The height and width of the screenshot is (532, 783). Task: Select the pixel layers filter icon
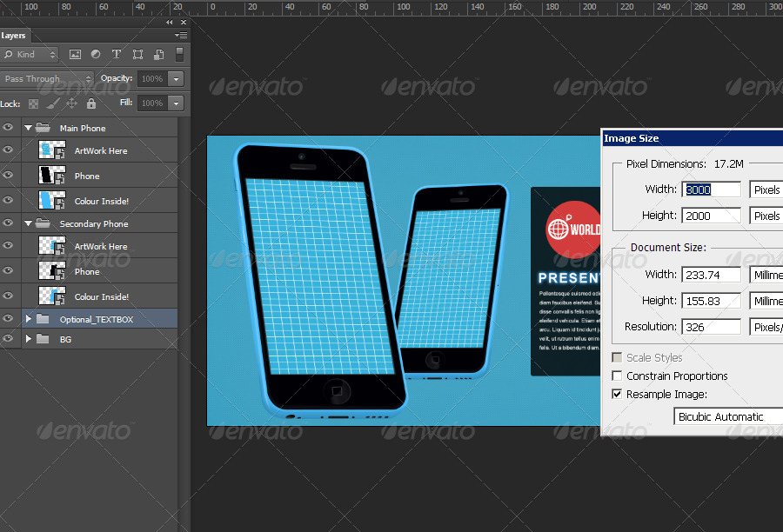click(76, 54)
